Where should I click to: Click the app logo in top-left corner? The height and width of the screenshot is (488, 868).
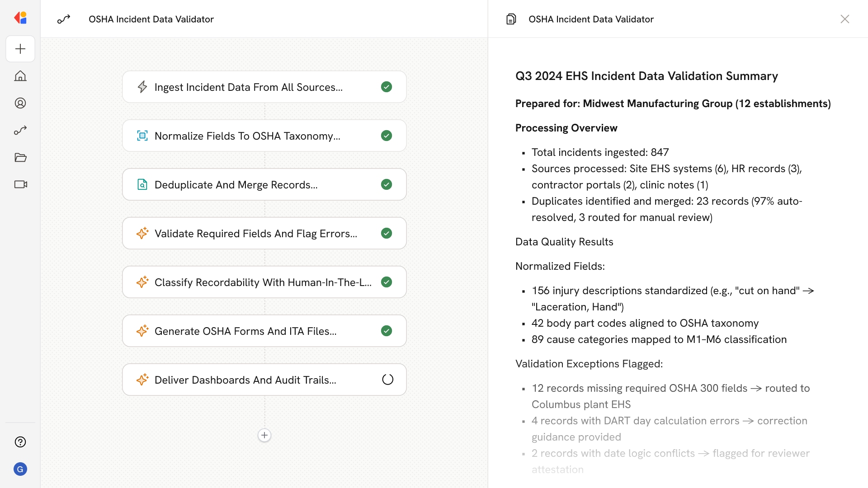(20, 18)
